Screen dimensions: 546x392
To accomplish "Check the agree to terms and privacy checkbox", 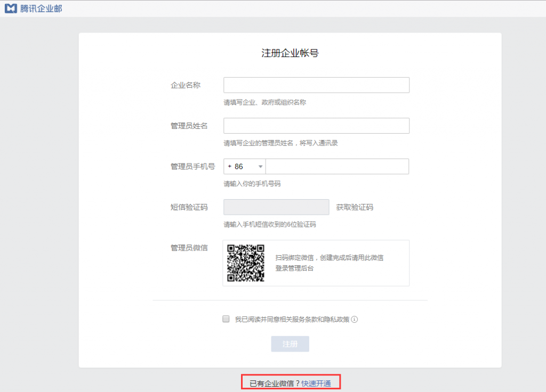I will point(226,319).
